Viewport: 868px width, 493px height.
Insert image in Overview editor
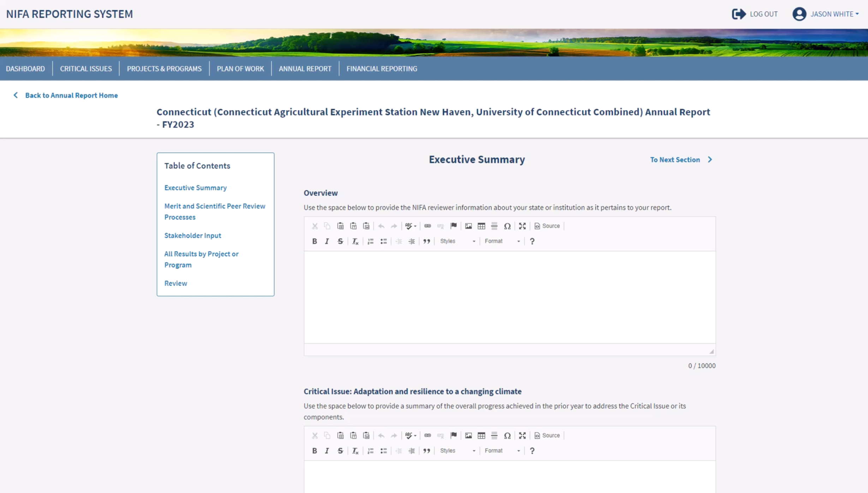(x=468, y=226)
